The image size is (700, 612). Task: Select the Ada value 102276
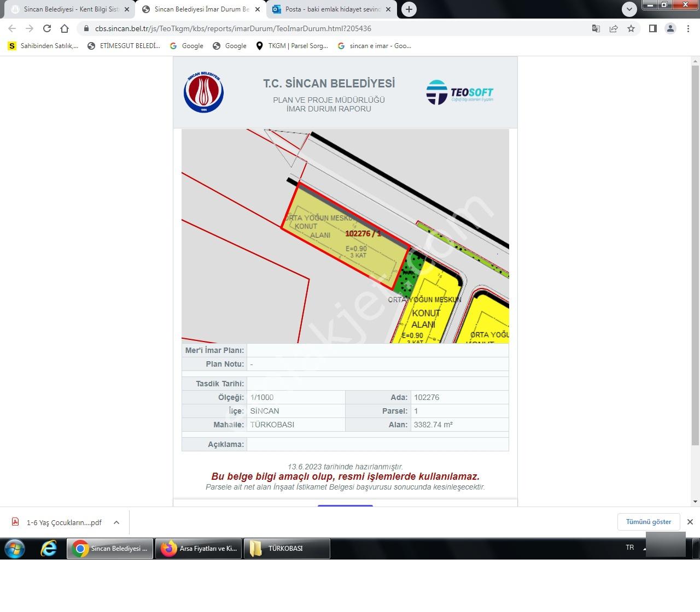(427, 397)
